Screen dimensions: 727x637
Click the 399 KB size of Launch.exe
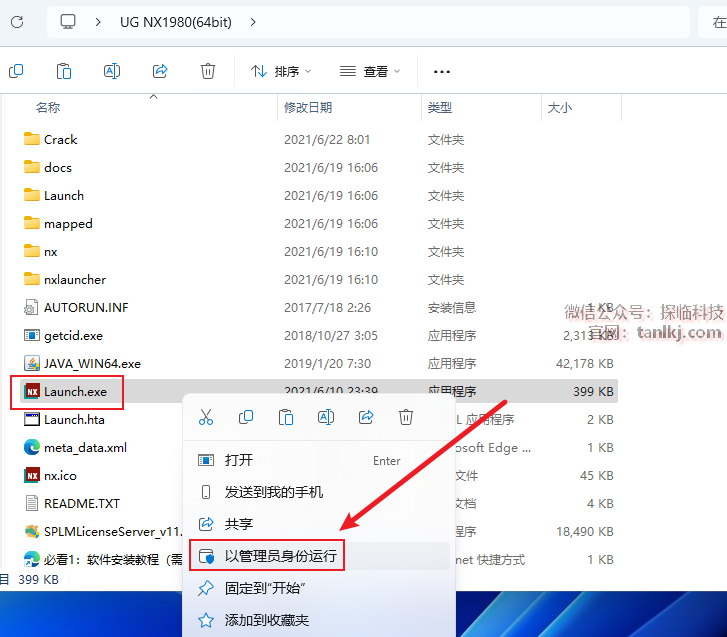[593, 392]
